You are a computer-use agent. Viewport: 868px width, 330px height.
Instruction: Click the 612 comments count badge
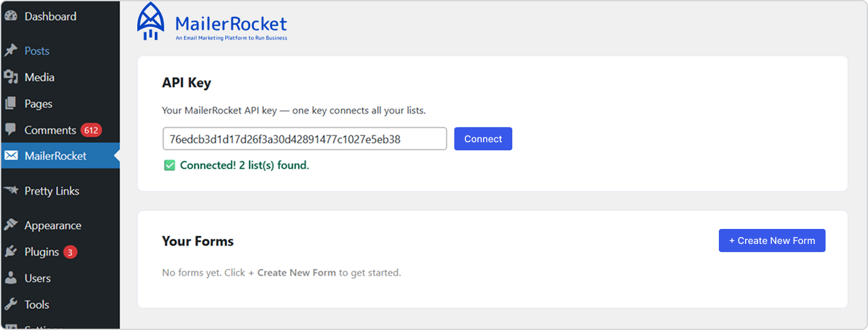[91, 130]
